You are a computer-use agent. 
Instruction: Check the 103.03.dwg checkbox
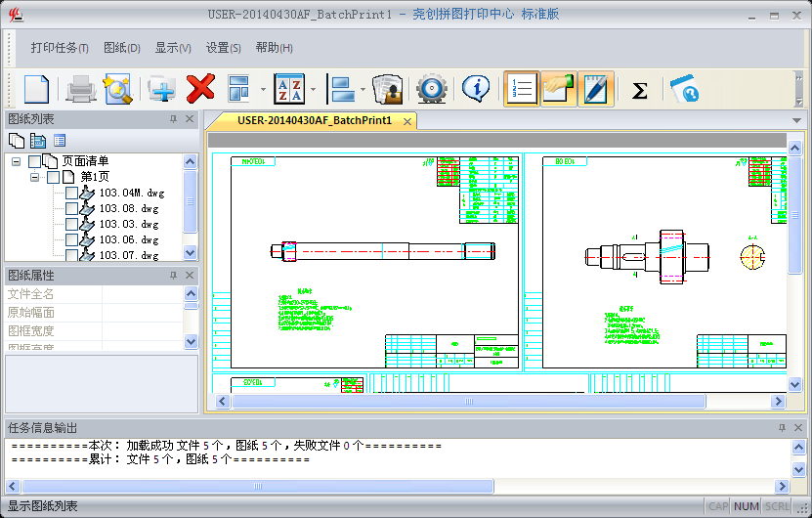[x=72, y=224]
